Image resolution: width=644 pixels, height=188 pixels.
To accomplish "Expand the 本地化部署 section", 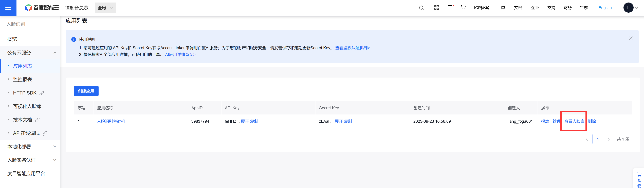I will point(31,147).
